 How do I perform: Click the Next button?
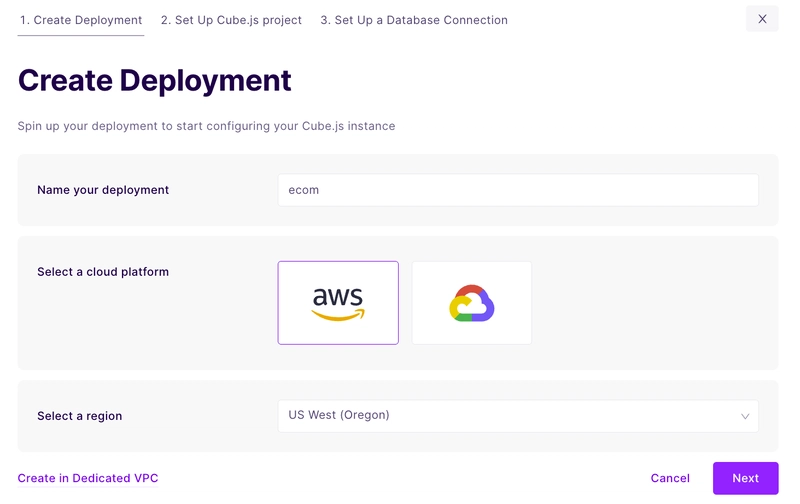[x=745, y=478]
